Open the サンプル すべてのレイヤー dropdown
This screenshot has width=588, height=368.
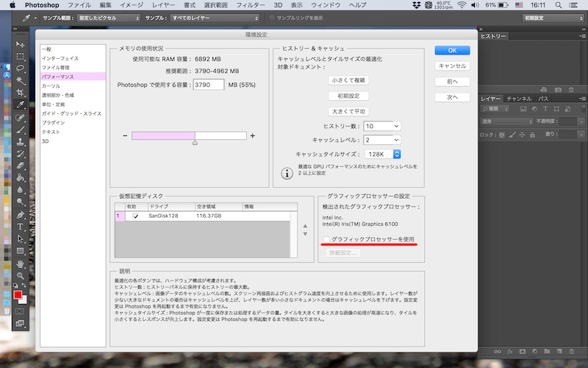[215, 18]
